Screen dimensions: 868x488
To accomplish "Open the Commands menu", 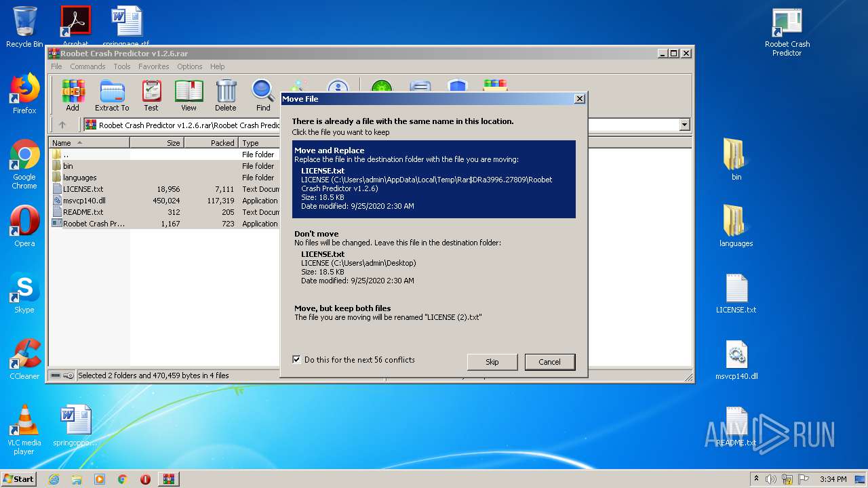I will pyautogui.click(x=87, y=66).
